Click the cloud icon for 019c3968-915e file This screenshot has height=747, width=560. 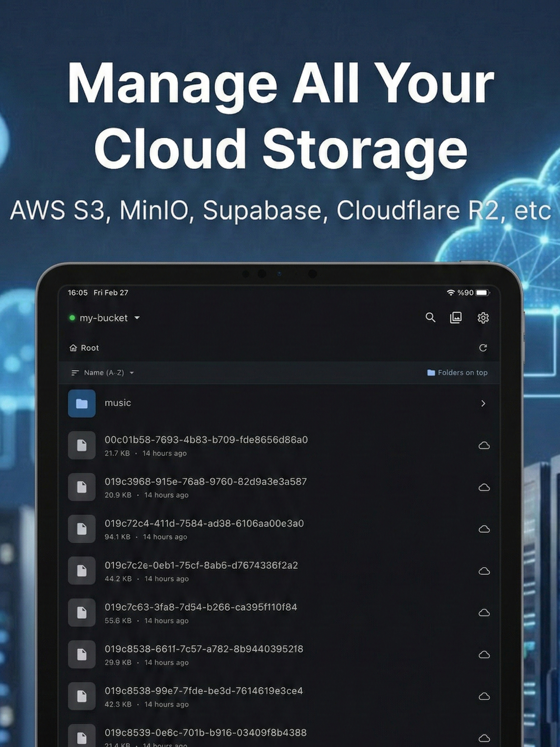pyautogui.click(x=484, y=488)
